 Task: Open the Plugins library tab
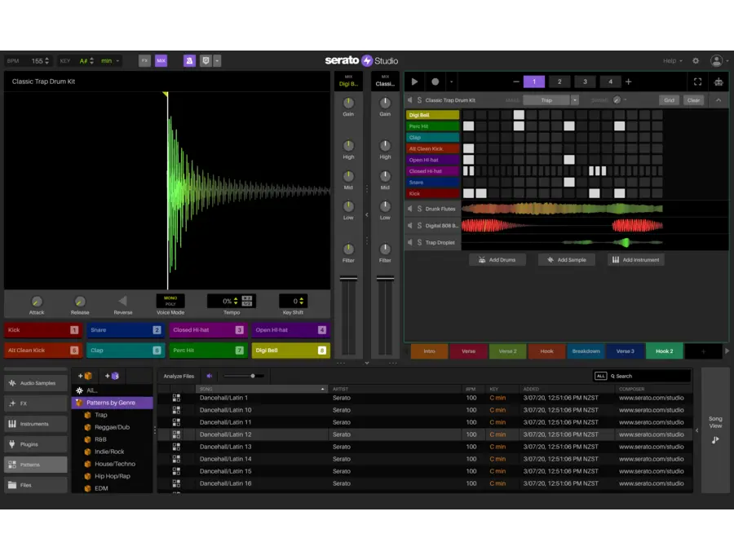pos(36,444)
